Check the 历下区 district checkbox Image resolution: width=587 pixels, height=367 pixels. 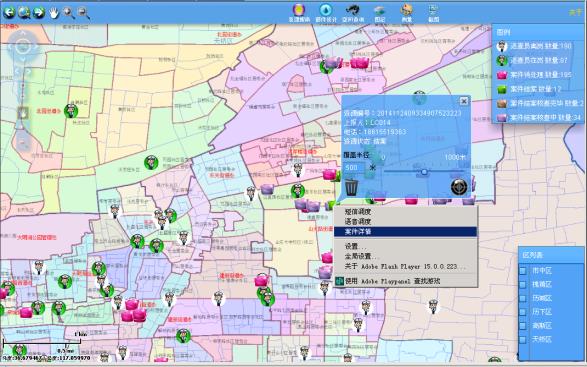[x=523, y=312]
